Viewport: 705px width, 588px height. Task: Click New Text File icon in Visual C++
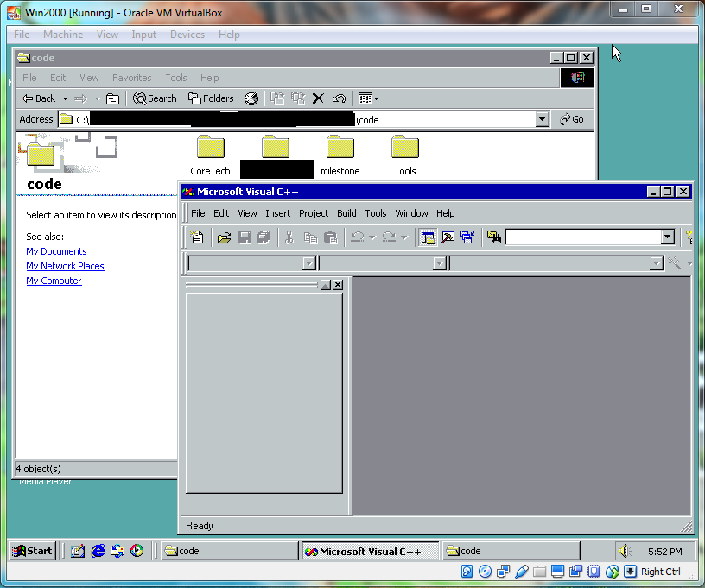197,237
